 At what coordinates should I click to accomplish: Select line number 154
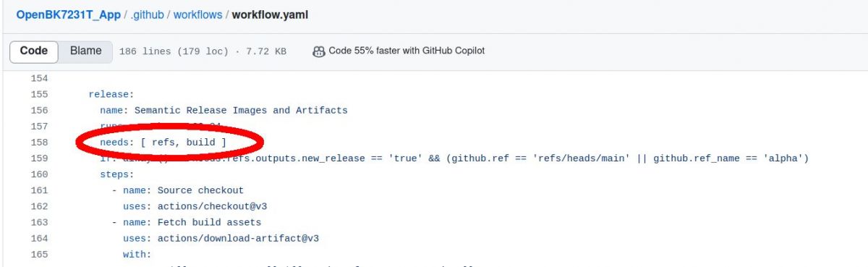(39, 78)
